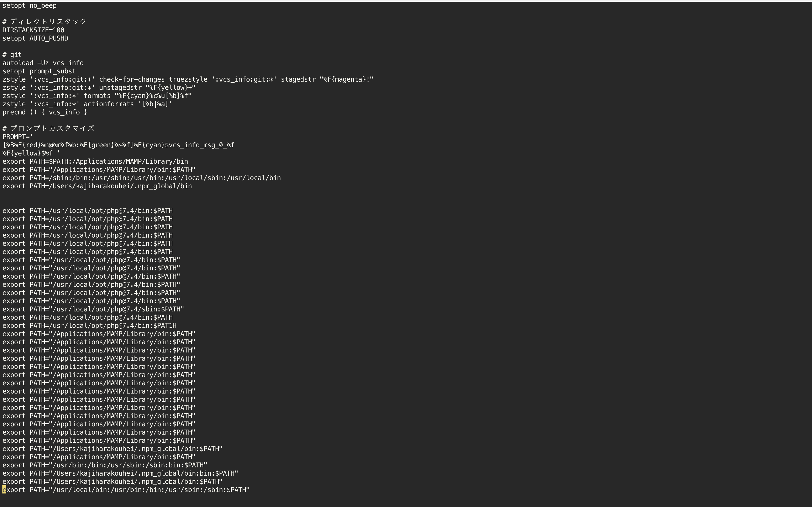This screenshot has height=507, width=812.
Task: Click the 'setopt no_beep' line
Action: pyautogui.click(x=29, y=6)
